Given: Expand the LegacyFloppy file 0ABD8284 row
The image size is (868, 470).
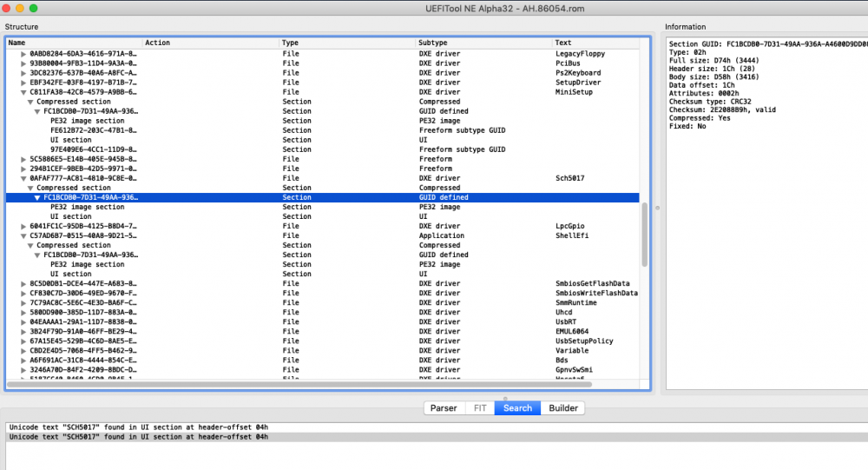Looking at the screenshot, I should pos(23,54).
